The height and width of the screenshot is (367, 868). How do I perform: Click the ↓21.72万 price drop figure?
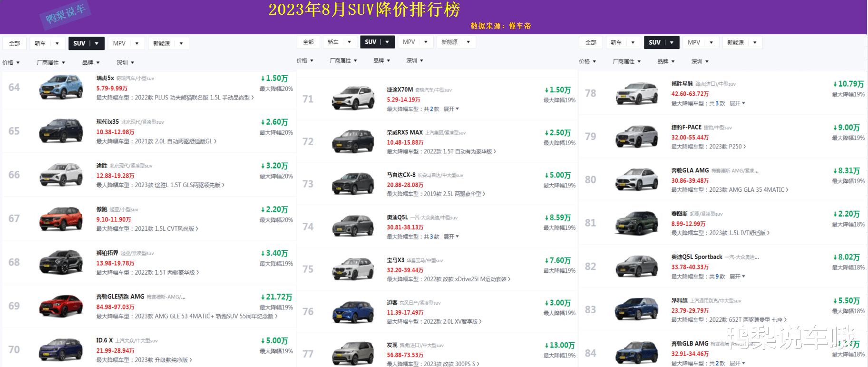tap(276, 297)
